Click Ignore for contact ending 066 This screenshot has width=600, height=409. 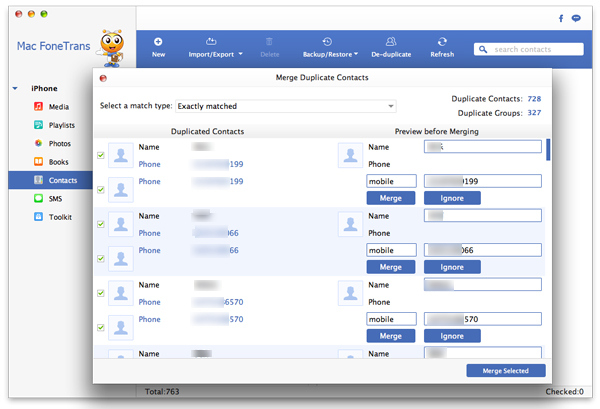452,267
